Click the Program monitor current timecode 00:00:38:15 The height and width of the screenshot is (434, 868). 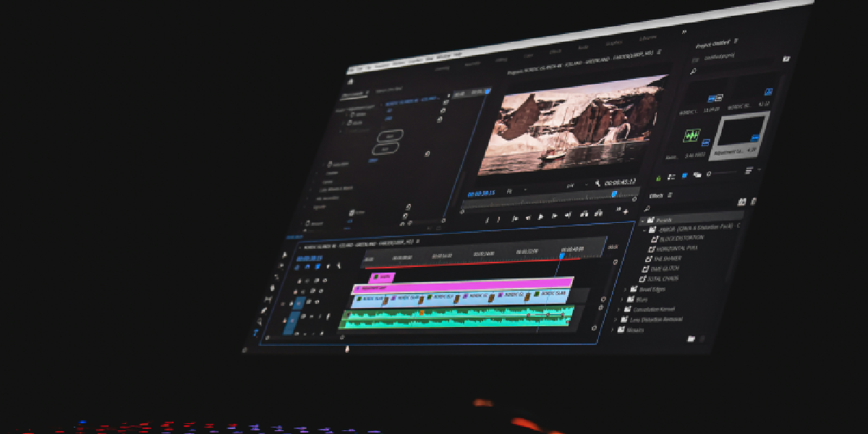coord(481,193)
